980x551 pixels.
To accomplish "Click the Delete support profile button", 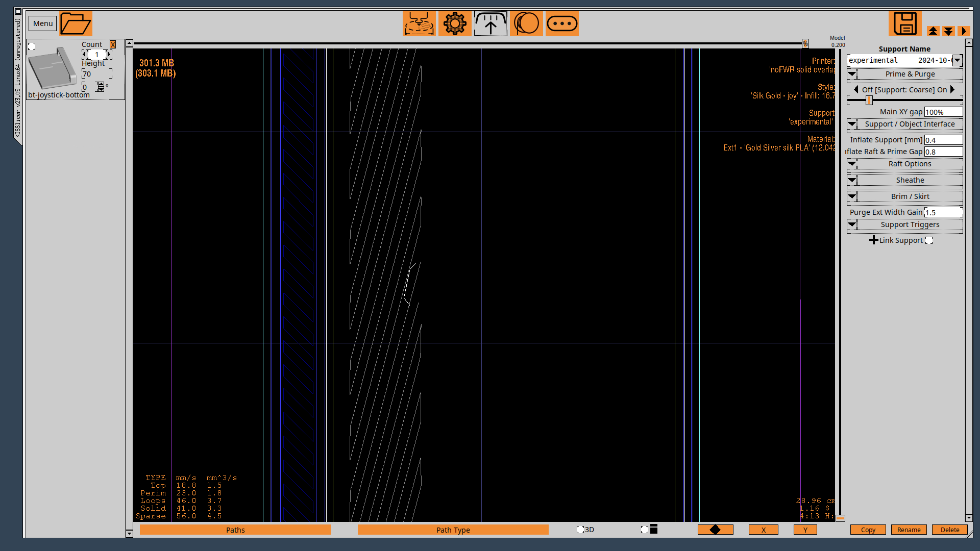I will [x=950, y=530].
